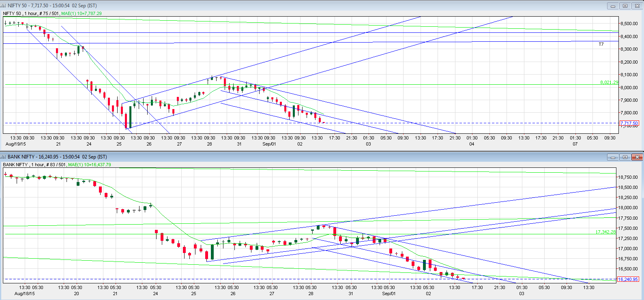Close the BANK NIFTY chart window

coord(637,157)
